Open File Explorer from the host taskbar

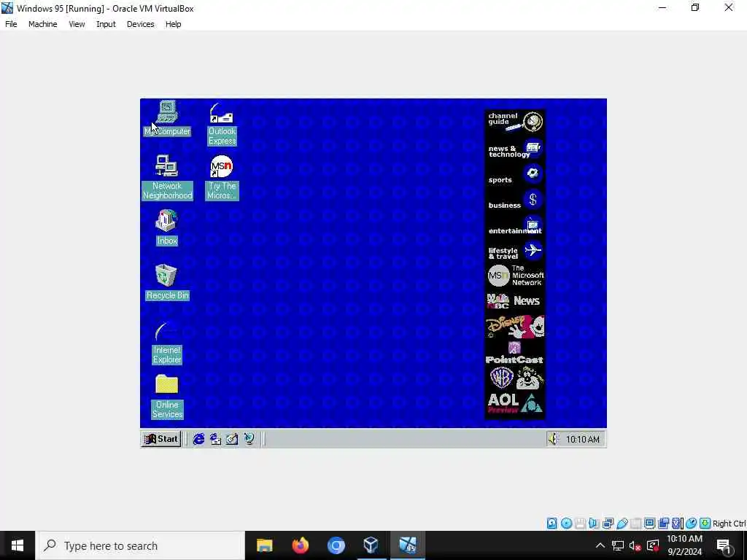click(x=264, y=545)
